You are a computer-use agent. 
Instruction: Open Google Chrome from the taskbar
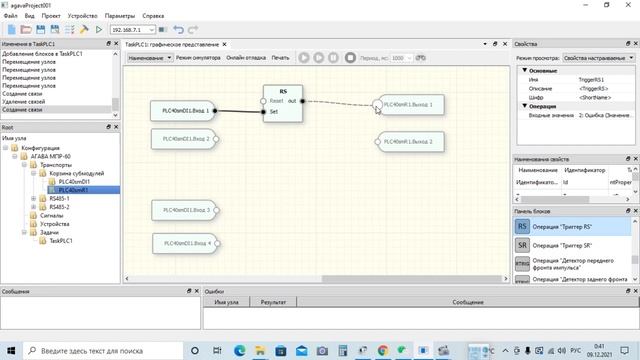(383, 351)
